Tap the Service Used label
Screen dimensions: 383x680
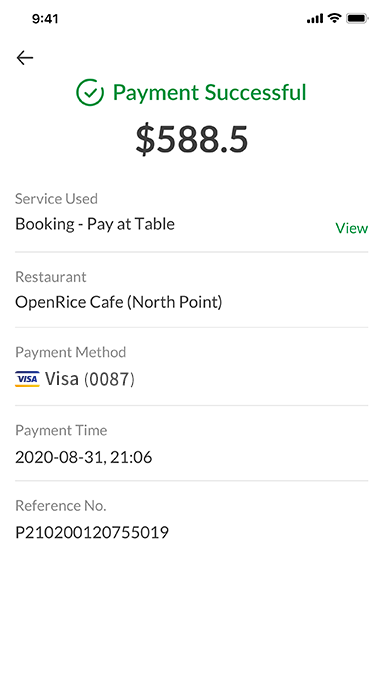click(x=56, y=199)
